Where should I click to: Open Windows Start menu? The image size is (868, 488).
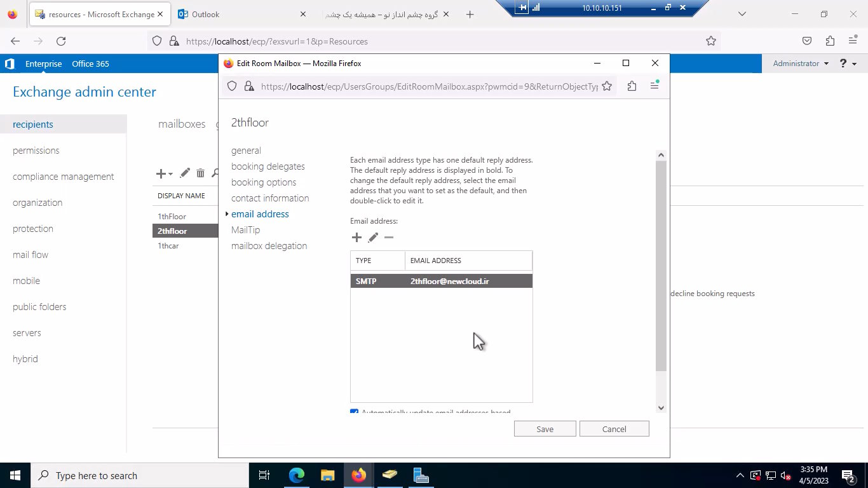coord(15,475)
